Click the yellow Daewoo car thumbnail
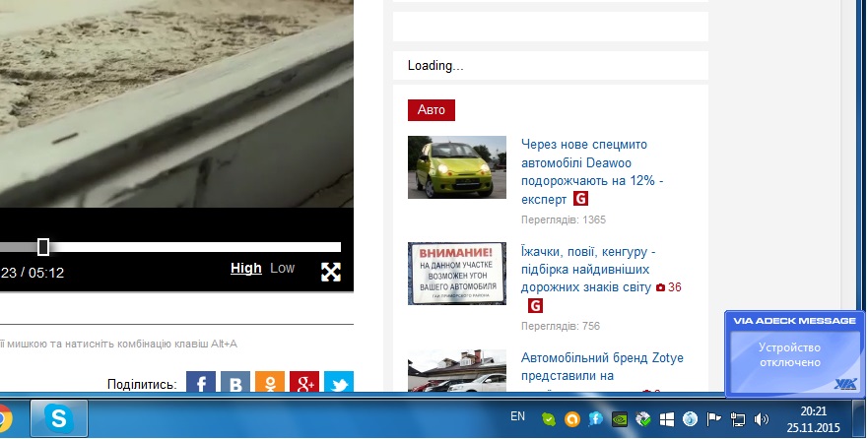This screenshot has width=868, height=439. tap(457, 166)
